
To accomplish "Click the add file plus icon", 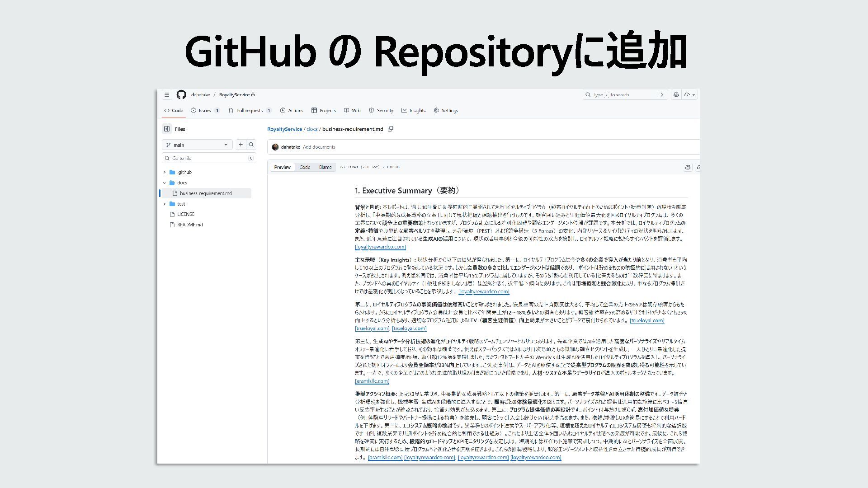I will [x=241, y=145].
